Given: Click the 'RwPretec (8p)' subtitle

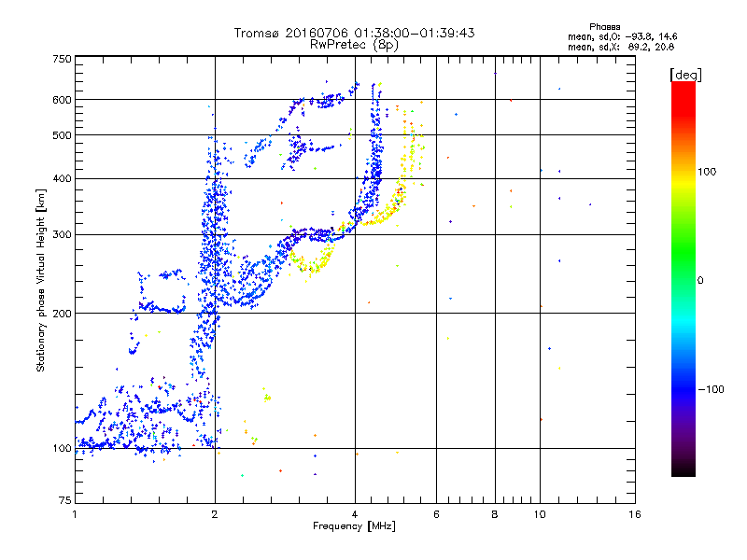Looking at the screenshot, I should [x=354, y=45].
